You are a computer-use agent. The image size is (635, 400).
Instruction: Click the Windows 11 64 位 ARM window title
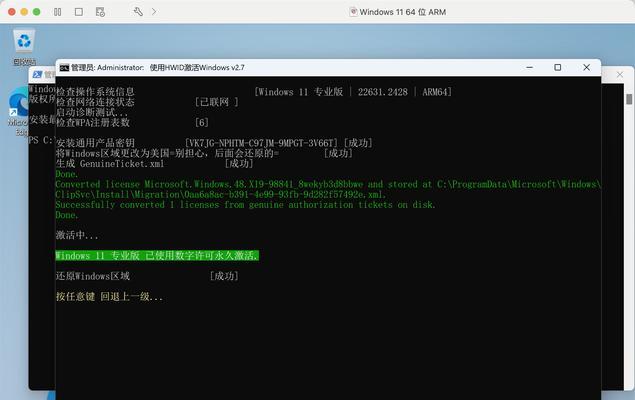tap(403, 12)
